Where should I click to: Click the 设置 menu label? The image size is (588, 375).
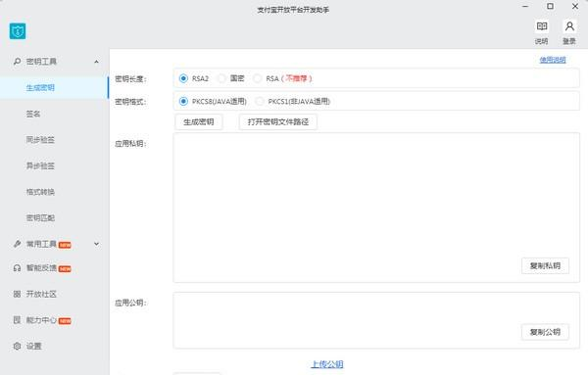33,347
